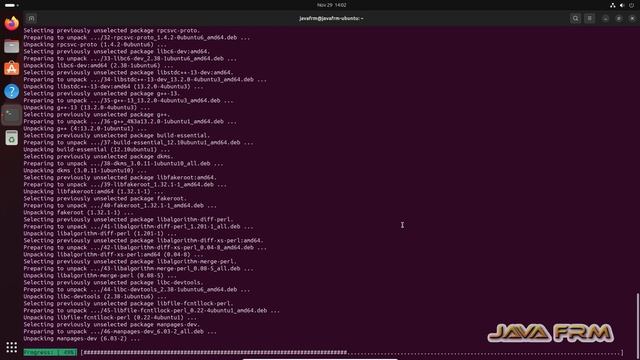The height and width of the screenshot is (360, 640).
Task: Click line 'Unpacking libalgorithm-merge-perl (0.08-5) ...'
Action: [x=100, y=276]
